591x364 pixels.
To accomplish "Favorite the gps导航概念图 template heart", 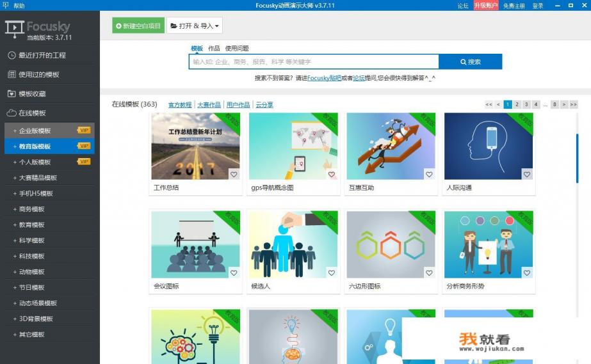I will point(331,175).
